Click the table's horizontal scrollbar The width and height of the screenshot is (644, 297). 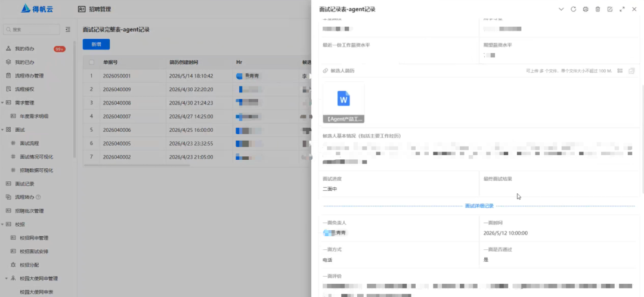(x=137, y=165)
